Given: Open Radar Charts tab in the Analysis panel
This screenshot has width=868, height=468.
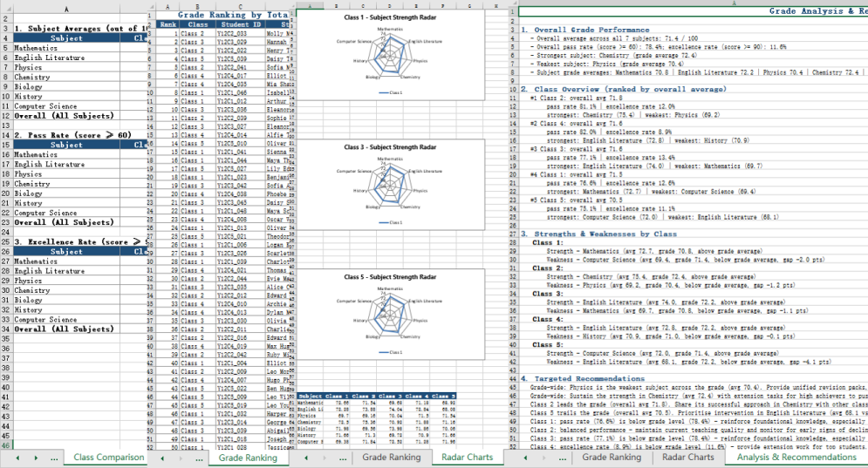Looking at the screenshot, I should coord(688,458).
